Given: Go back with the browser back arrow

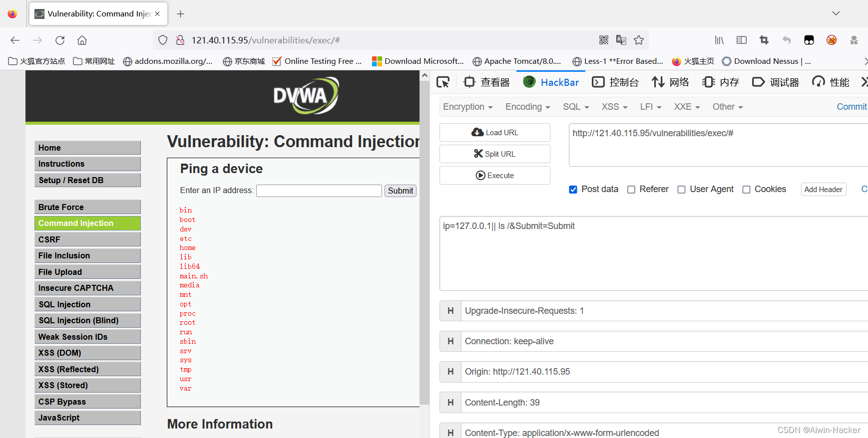Looking at the screenshot, I should pyautogui.click(x=15, y=40).
